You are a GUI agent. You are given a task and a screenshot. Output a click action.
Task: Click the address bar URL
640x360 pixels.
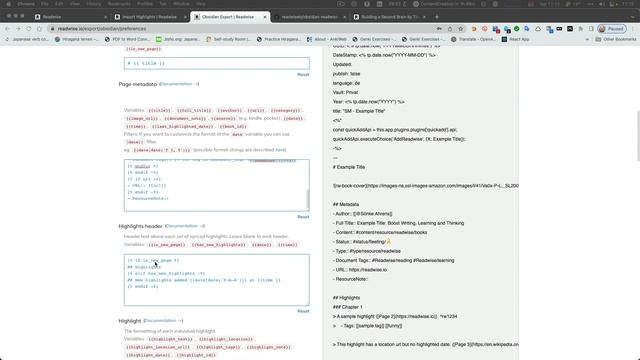pos(102,29)
